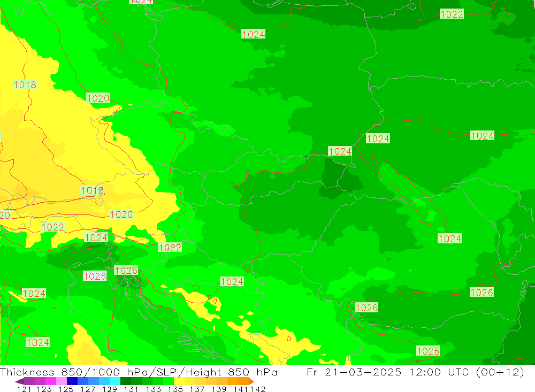This screenshot has width=535, height=392.
Task: Select the cyan swatch just before 131 in the legend
Action: (x=114, y=381)
